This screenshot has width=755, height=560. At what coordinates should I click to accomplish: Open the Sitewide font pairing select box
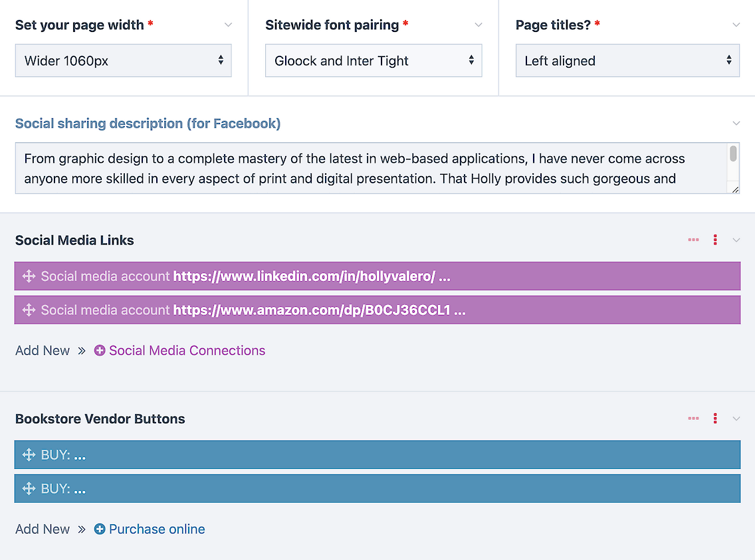click(374, 60)
